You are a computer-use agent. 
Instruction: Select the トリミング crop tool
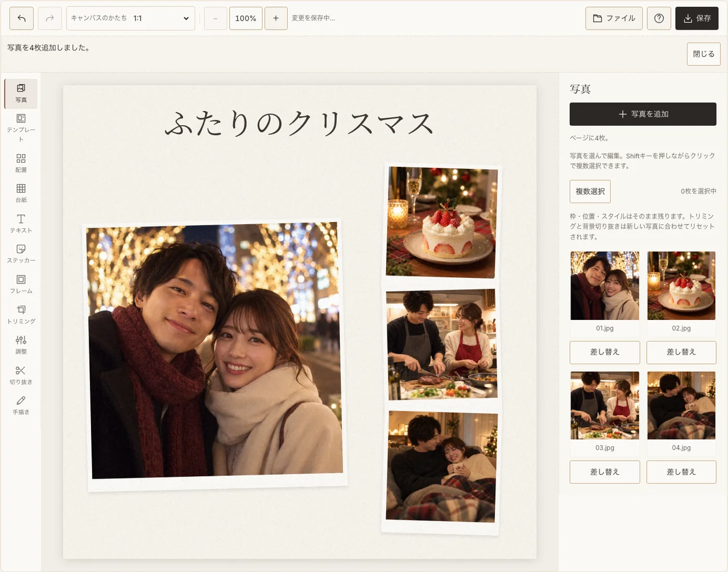21,314
